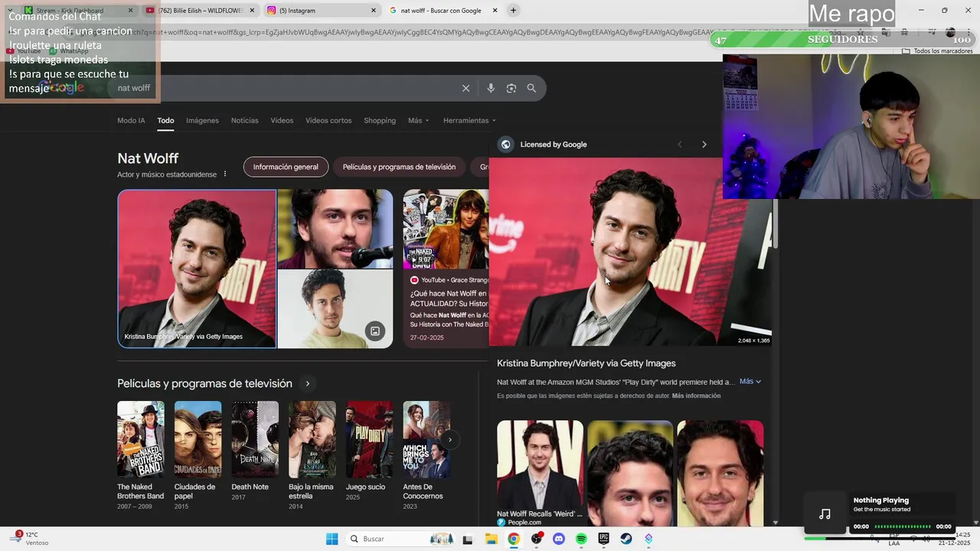Open File Explorer from the taskbar
This screenshot has height=551, width=980.
point(491,539)
